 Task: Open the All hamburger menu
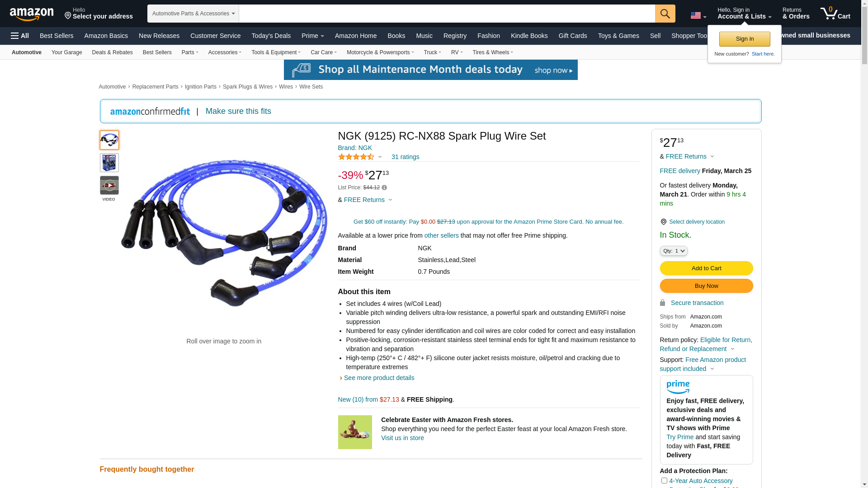[x=20, y=36]
